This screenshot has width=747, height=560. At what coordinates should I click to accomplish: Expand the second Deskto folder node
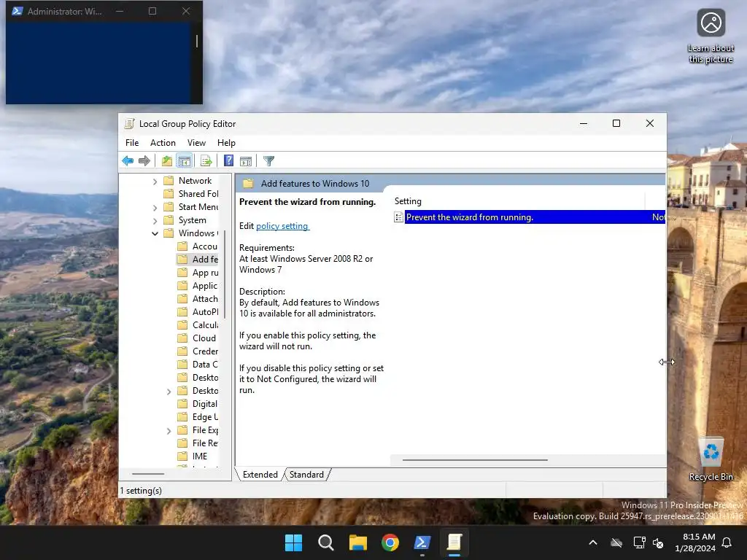(x=169, y=391)
